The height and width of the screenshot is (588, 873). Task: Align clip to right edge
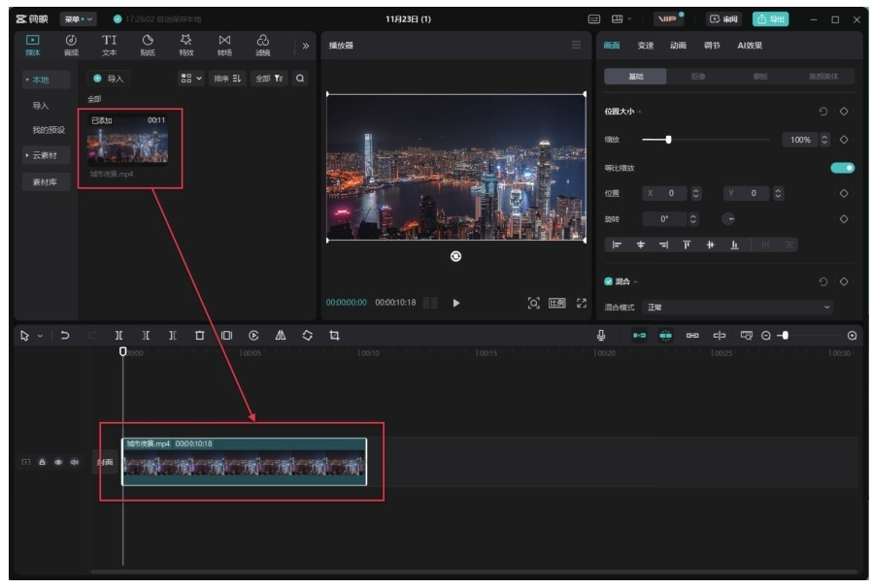pyautogui.click(x=663, y=245)
